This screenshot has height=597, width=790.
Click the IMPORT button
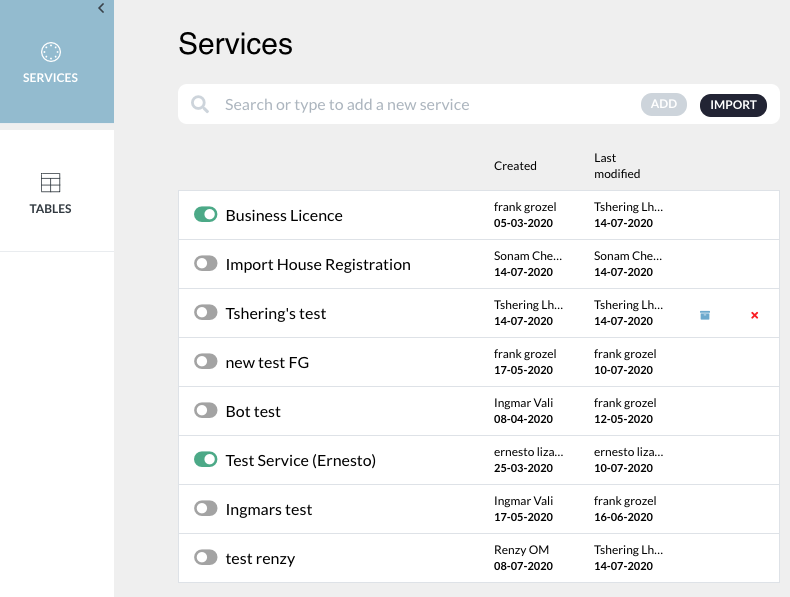733,105
